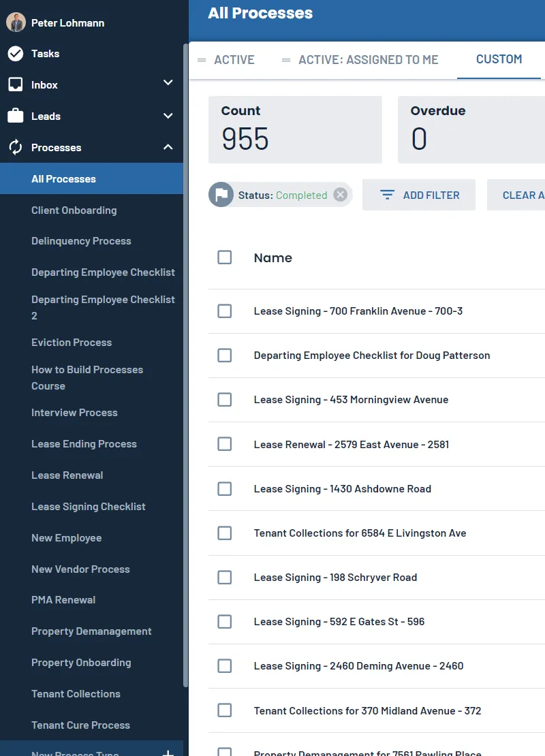This screenshot has height=756, width=545.
Task: Check the Lease Signing 453 Morningview Avenue row
Action: (224, 400)
